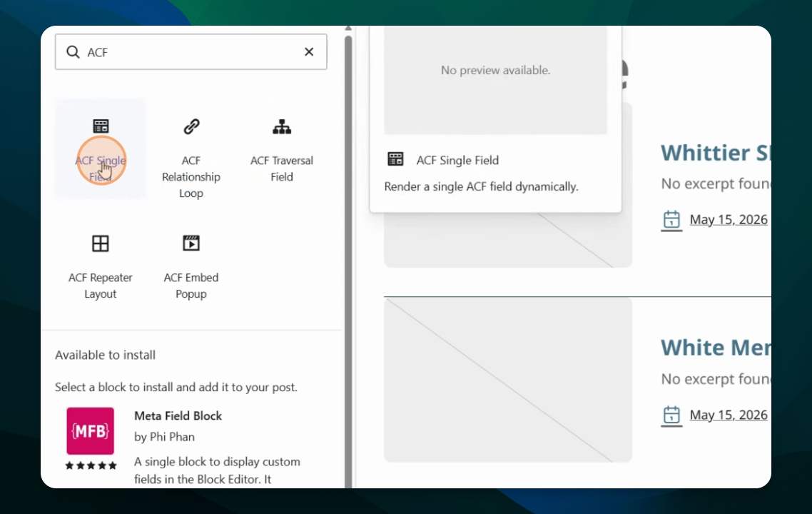This screenshot has width=812, height=514.
Task: Click 'Render a single ACF field dynamically.' description
Action: (x=481, y=186)
